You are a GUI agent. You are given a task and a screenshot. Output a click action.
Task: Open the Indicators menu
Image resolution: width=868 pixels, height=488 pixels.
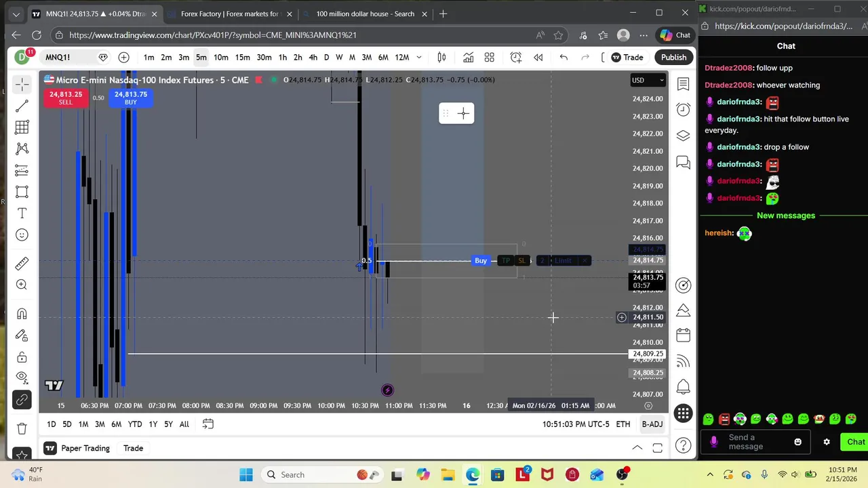[x=468, y=58]
